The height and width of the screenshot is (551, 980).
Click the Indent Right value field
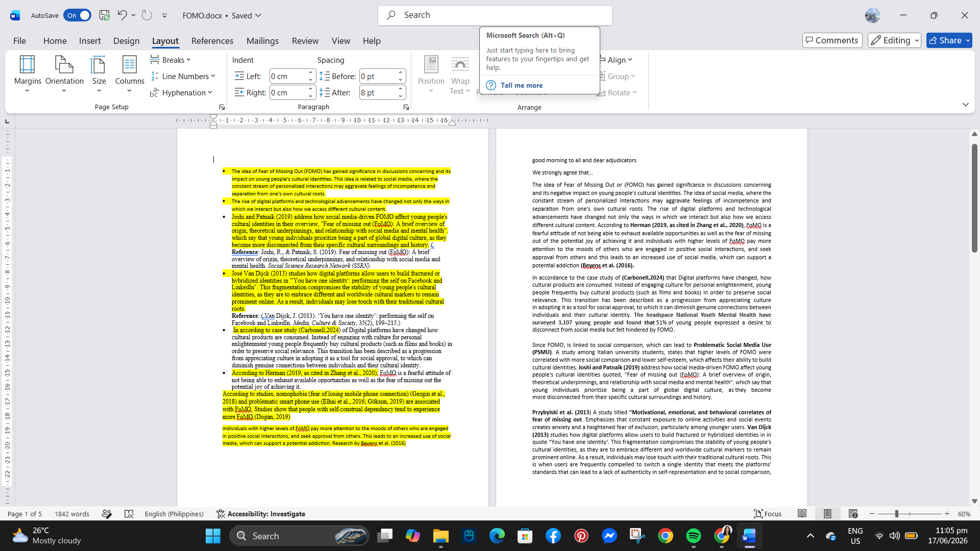(288, 93)
